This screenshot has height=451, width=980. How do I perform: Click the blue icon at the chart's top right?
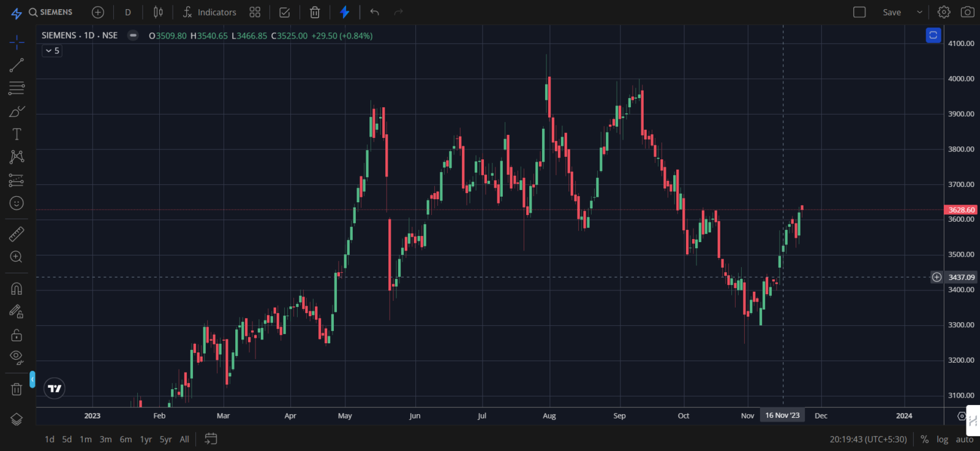click(933, 36)
